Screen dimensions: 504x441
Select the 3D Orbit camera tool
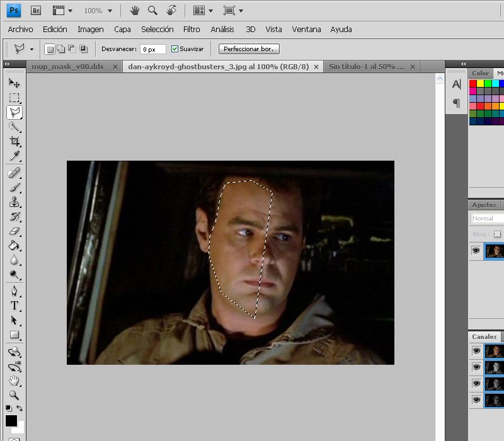[14, 367]
